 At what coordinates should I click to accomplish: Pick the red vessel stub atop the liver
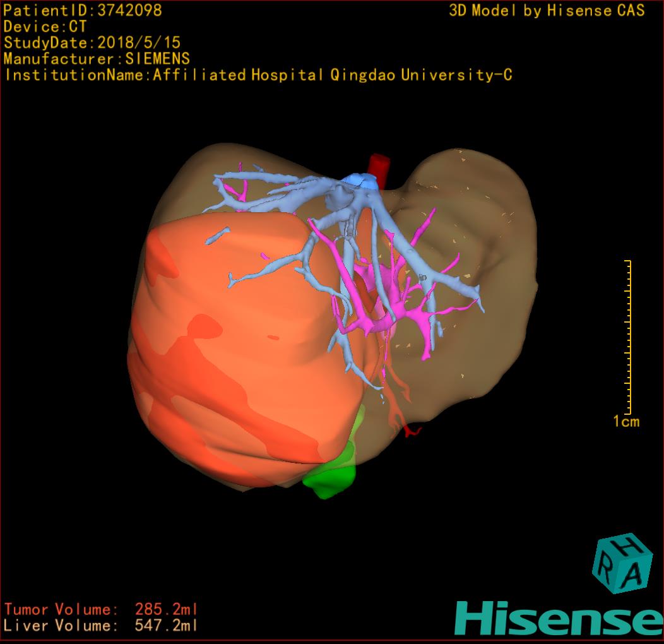click(x=380, y=166)
